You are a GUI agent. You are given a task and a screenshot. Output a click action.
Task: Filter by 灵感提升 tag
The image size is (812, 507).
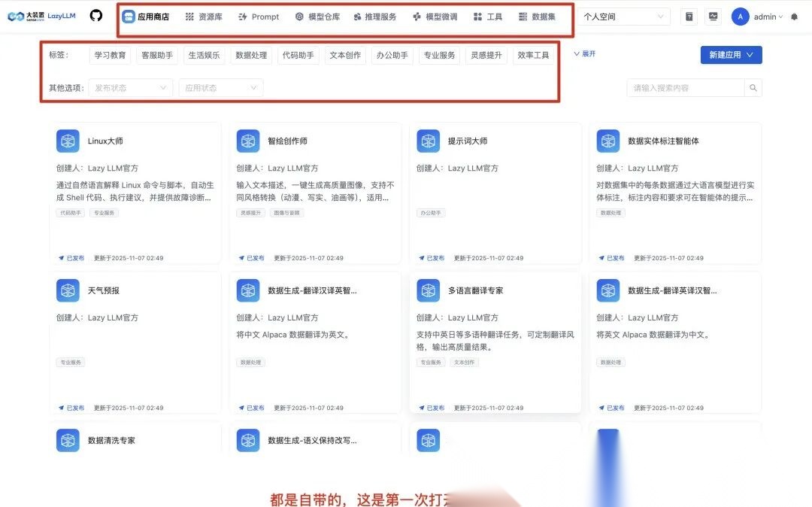486,55
